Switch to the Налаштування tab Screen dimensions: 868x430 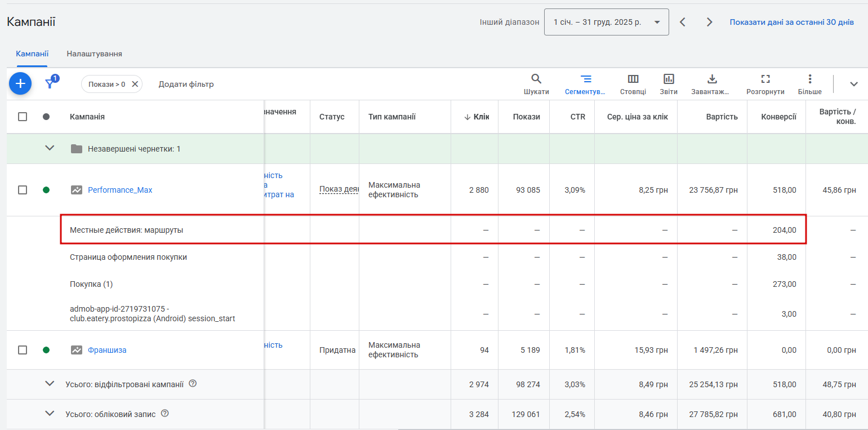[94, 54]
